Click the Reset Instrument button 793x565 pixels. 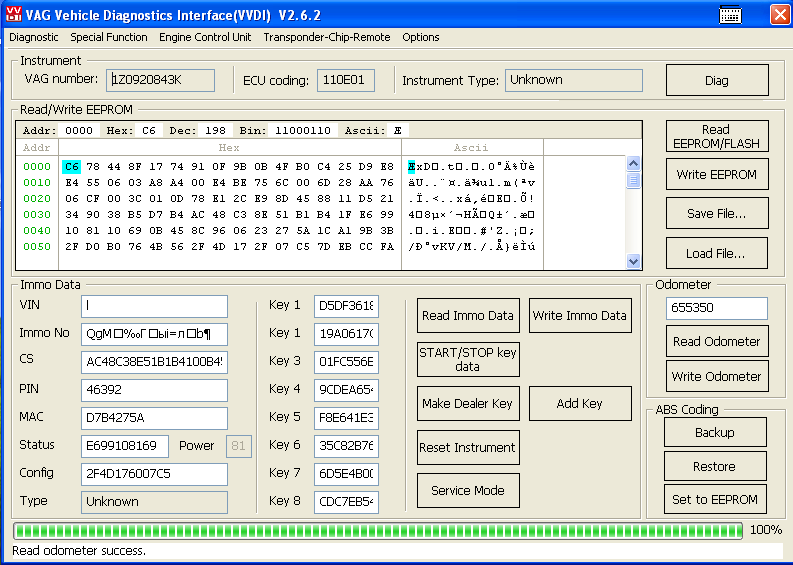pyautogui.click(x=468, y=448)
